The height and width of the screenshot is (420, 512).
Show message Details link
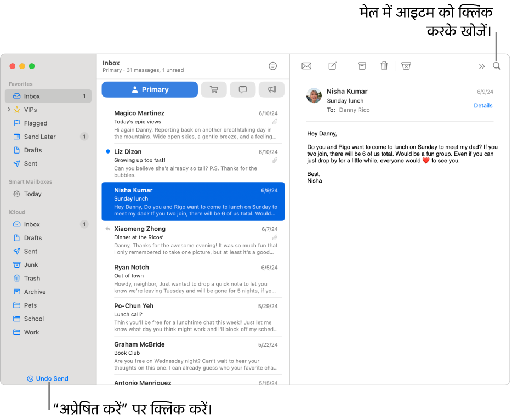(x=483, y=105)
